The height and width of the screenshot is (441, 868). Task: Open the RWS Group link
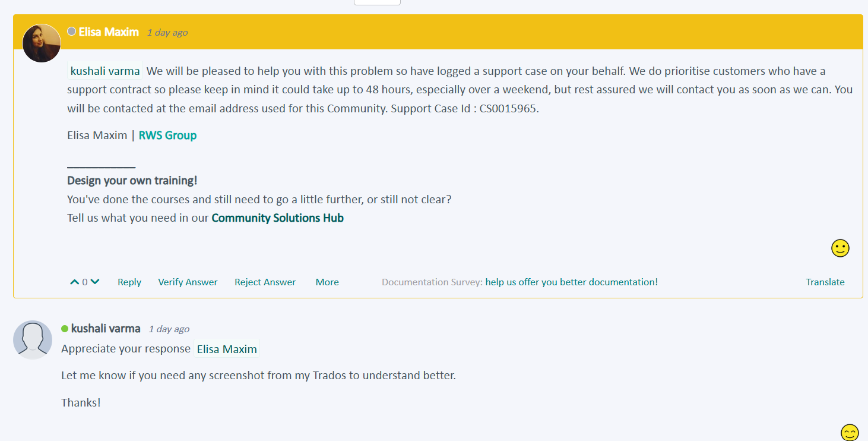click(x=168, y=135)
